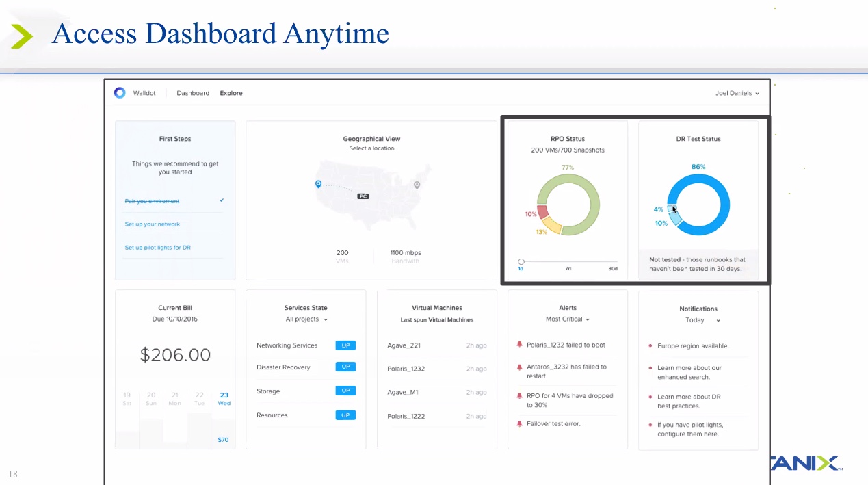Click the blue location pin on map
This screenshot has height=485, width=868.
[318, 184]
